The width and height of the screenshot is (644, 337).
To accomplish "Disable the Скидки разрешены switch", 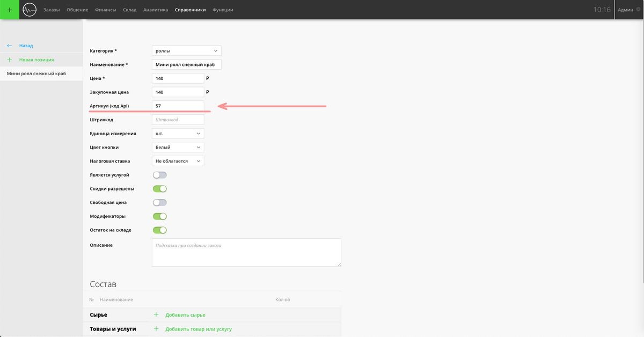I will pos(160,189).
